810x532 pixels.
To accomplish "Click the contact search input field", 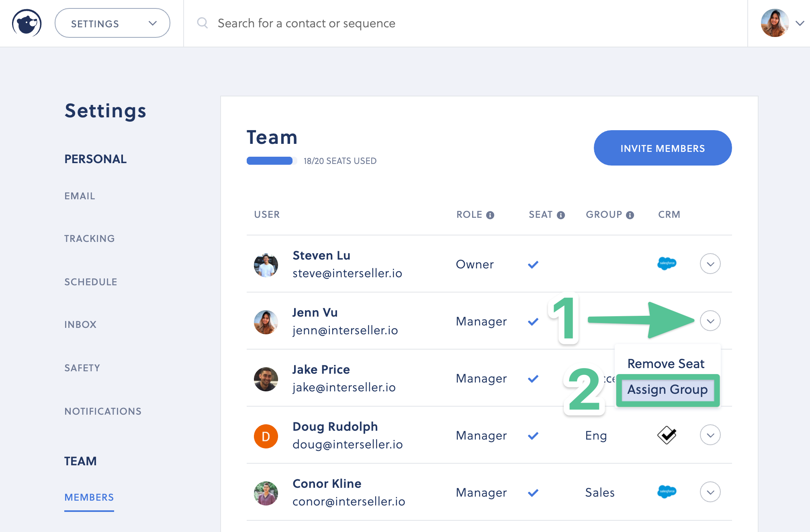I will (306, 23).
